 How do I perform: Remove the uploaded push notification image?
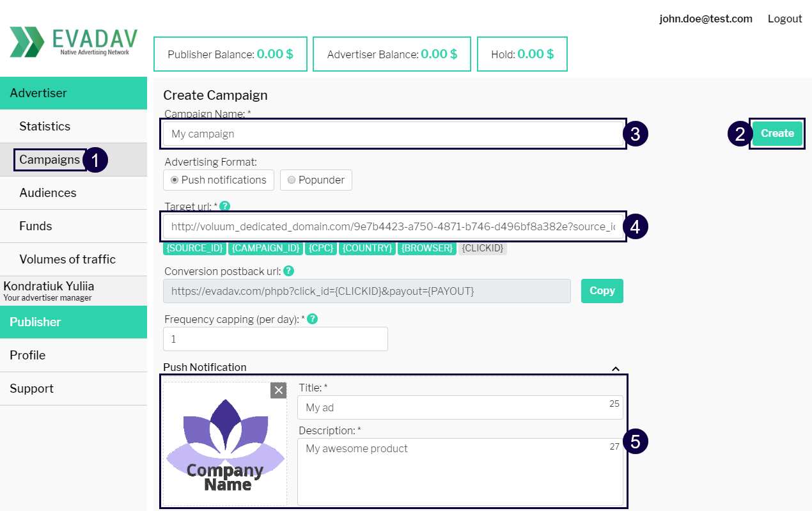tap(278, 390)
